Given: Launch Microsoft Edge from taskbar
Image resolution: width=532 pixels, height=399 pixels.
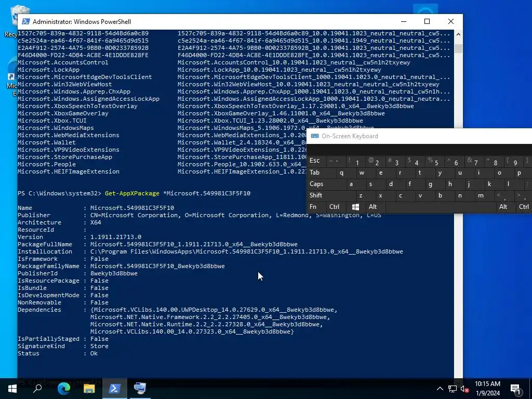Looking at the screenshot, I should [x=64, y=388].
